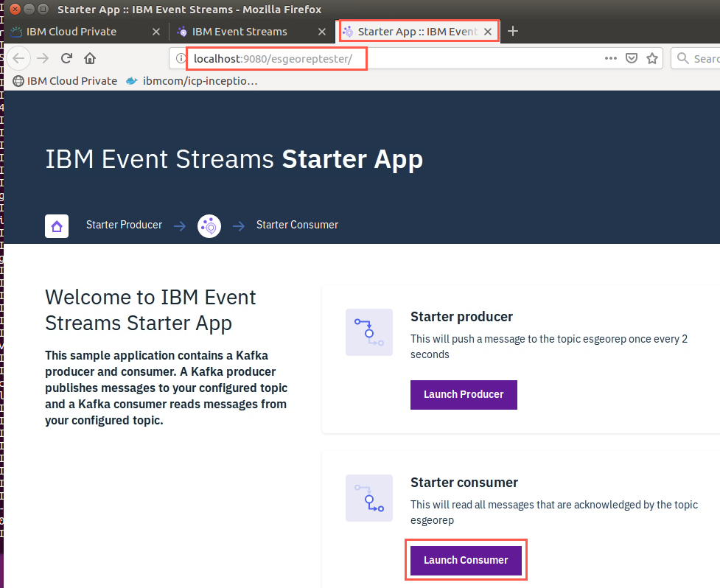Screen dimensions: 720x588
Task: Click the Welcome to IBM Event Streams heading
Action: [x=150, y=310]
